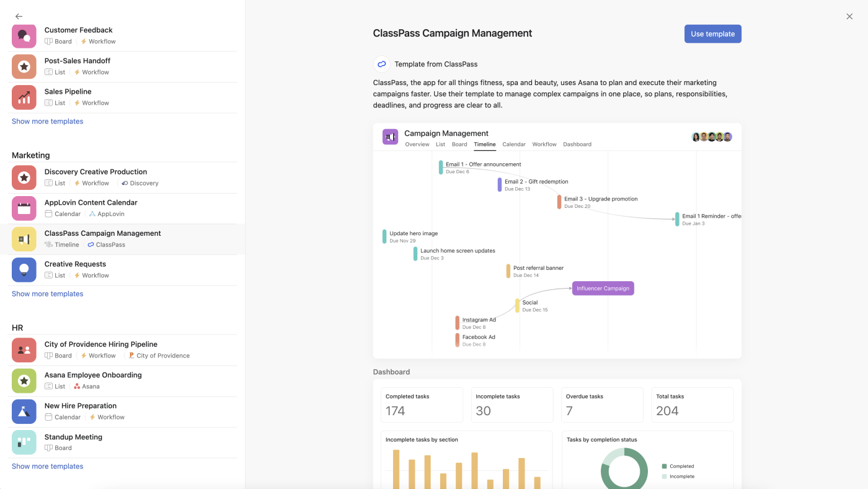This screenshot has height=489, width=868.
Task: Click the Email 3 - Upgrade promotion task
Action: tap(598, 202)
